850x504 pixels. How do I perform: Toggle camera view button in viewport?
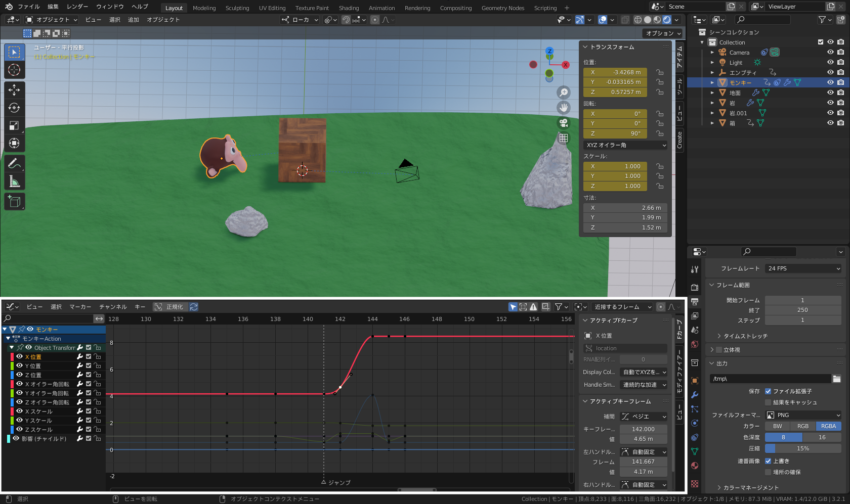point(563,123)
